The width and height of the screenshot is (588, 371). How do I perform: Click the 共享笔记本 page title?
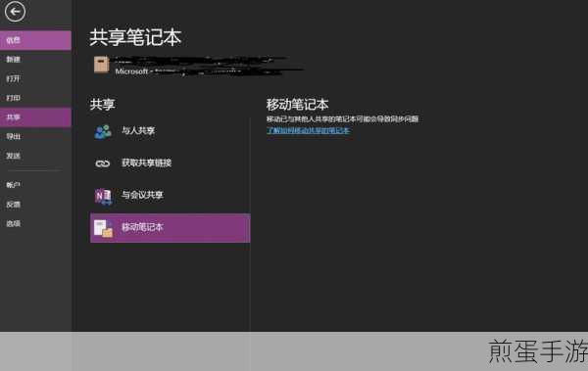coord(135,37)
